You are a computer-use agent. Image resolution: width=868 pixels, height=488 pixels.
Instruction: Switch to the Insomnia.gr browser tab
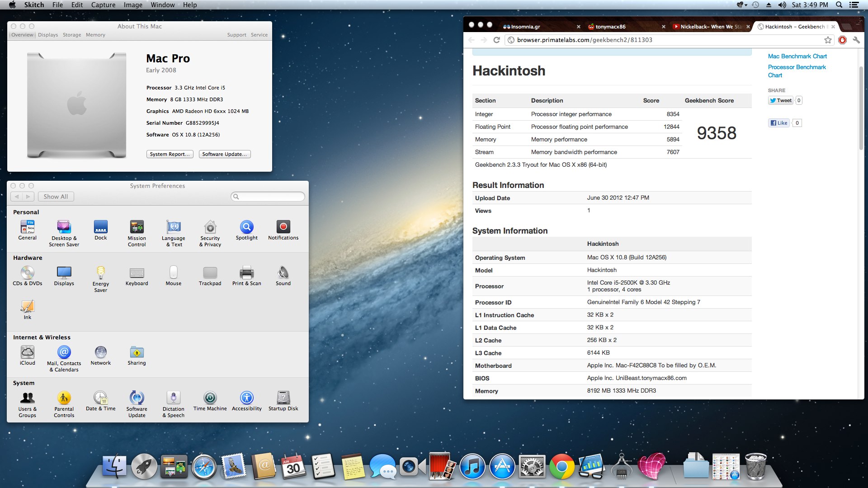click(540, 27)
